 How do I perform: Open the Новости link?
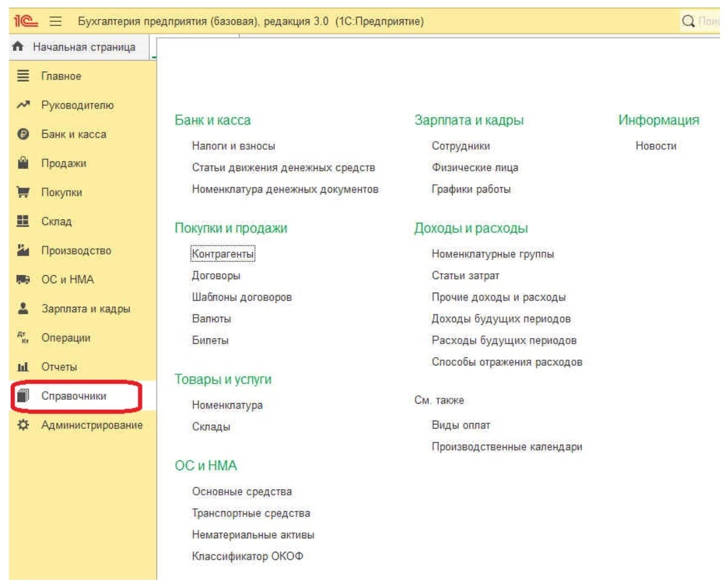656,146
